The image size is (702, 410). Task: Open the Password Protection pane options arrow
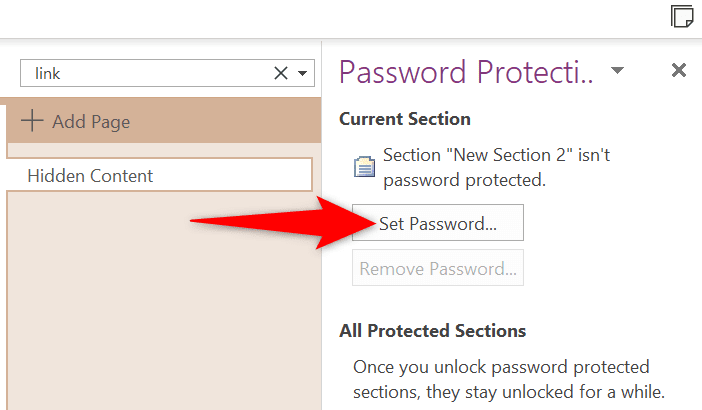click(618, 70)
